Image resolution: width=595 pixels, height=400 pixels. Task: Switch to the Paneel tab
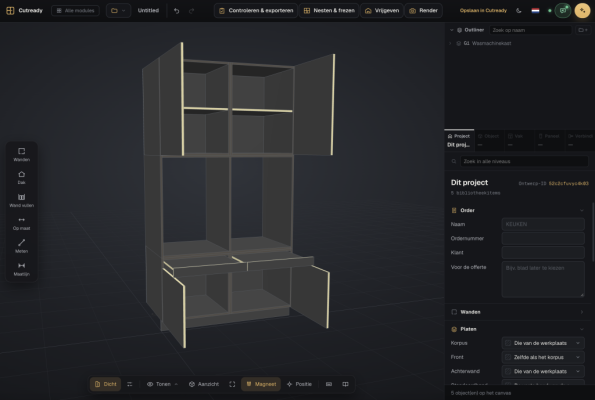pyautogui.click(x=550, y=140)
